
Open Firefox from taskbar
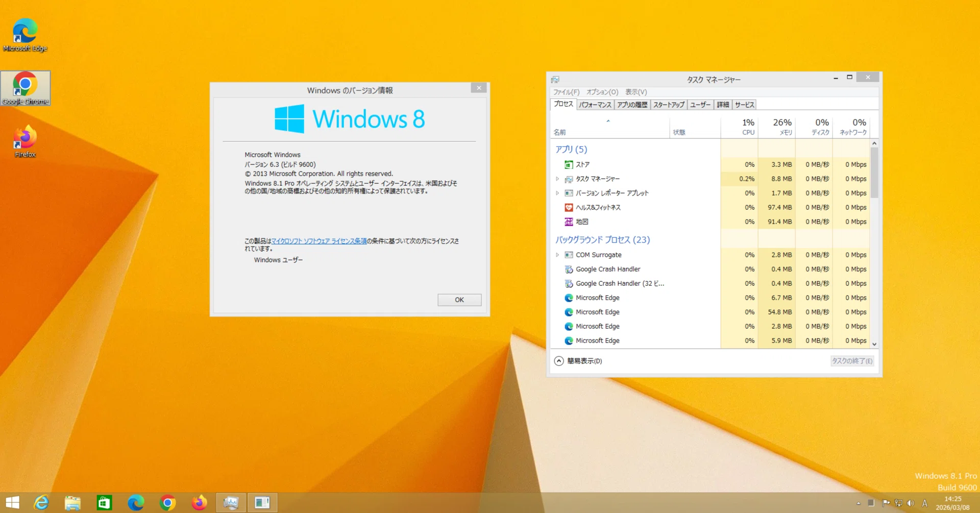click(x=199, y=503)
